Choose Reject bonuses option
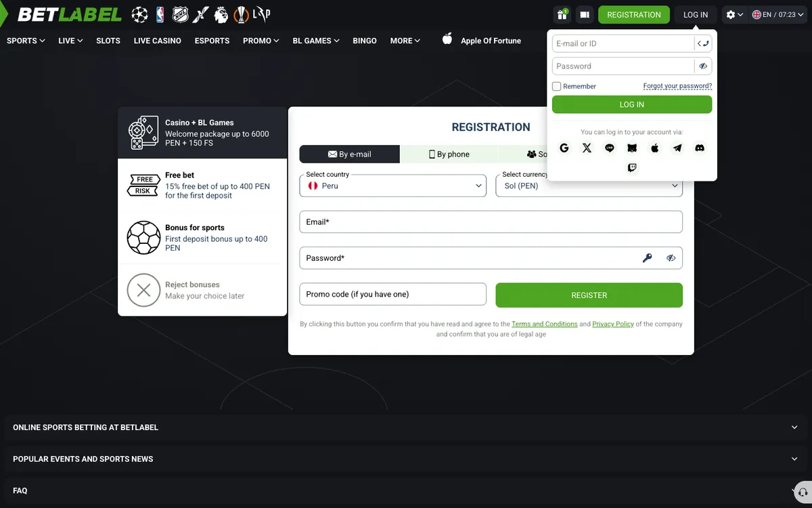The image size is (812, 508). [x=202, y=290]
